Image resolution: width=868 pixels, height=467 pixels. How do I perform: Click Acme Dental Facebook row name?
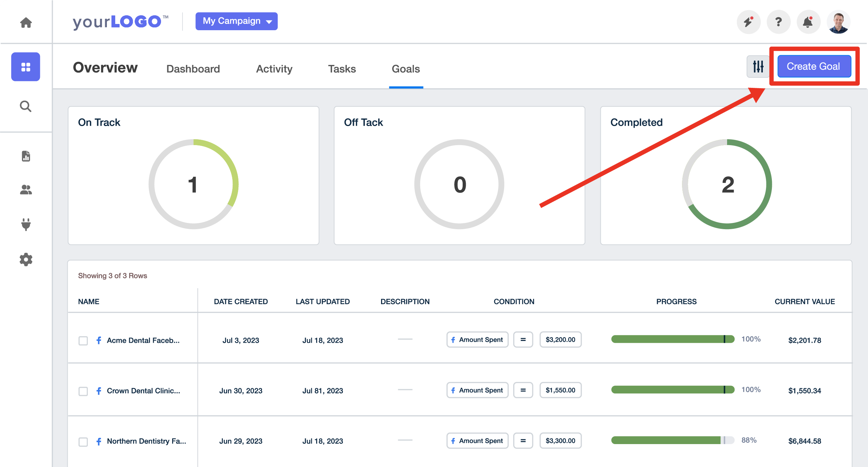pos(144,339)
